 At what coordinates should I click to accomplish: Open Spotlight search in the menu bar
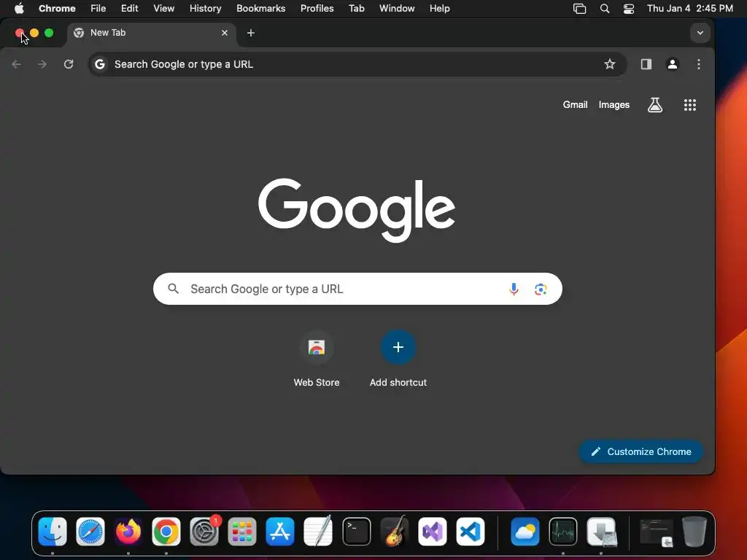click(605, 9)
